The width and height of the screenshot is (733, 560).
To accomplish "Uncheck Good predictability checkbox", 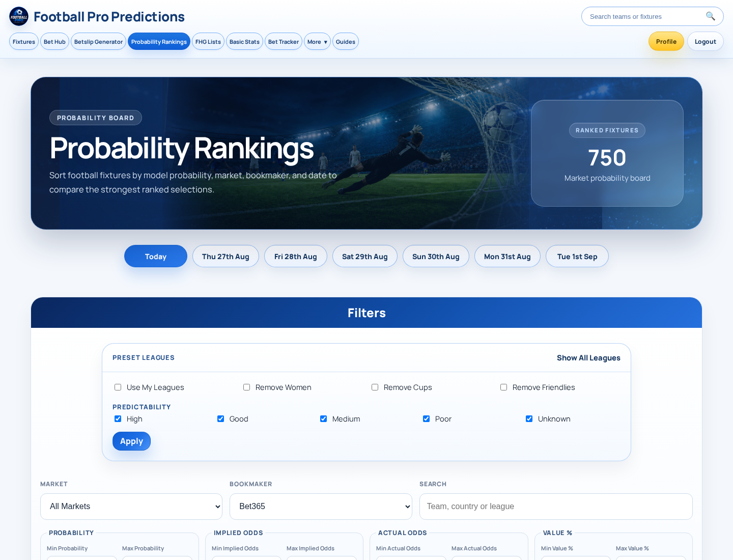I will (220, 419).
